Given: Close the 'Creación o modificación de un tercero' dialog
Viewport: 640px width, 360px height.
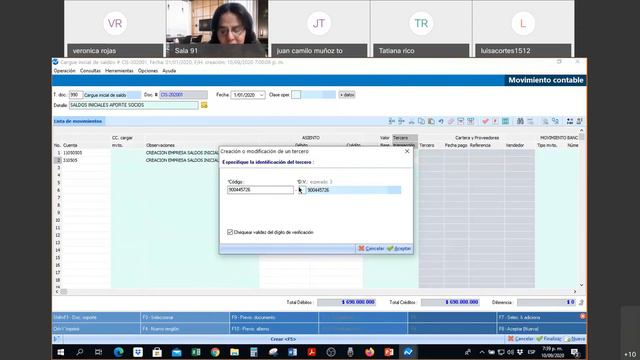Looking at the screenshot, I should point(407,151).
